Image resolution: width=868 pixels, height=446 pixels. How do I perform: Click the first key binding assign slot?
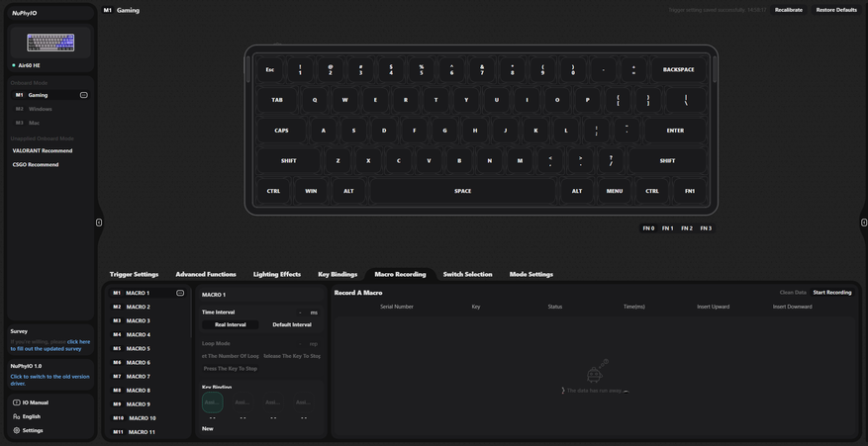click(212, 402)
